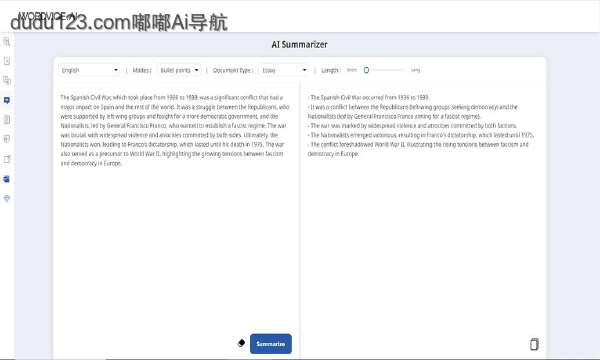The image size is (600, 360).
Task: Open the overlapping pages icon in the sidebar
Action: (7, 80)
